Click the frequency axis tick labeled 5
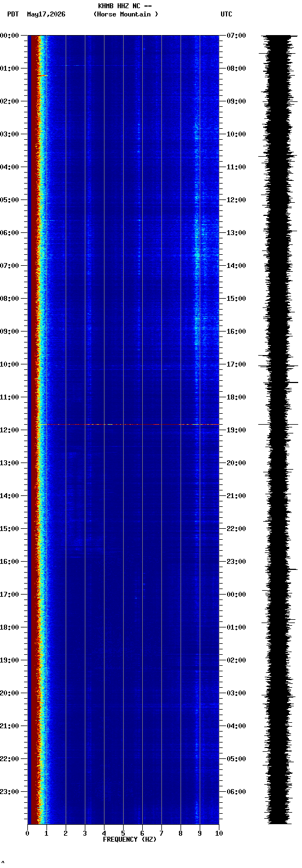Viewport: 302px width, 868px height. coord(123,833)
